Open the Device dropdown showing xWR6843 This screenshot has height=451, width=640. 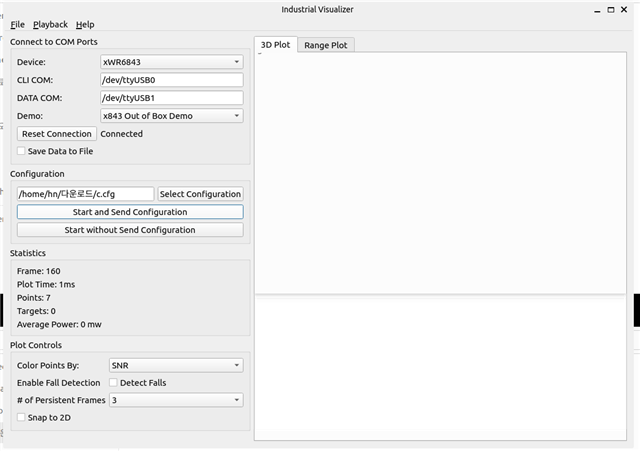[171, 62]
